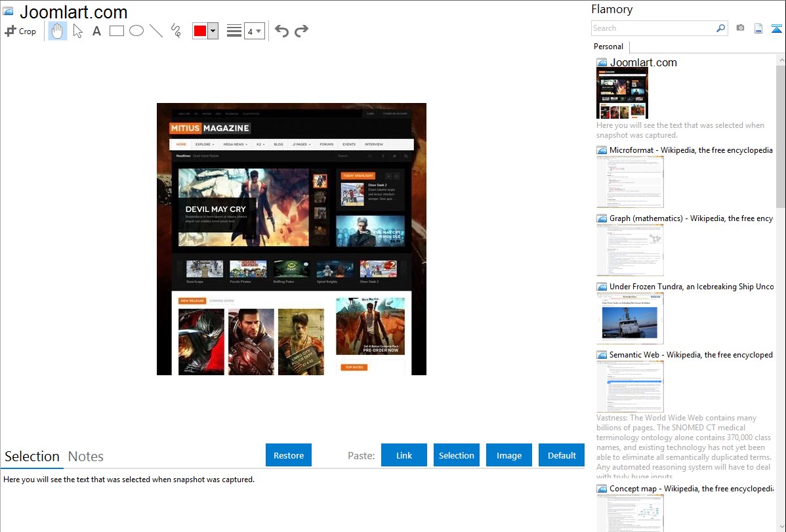Click the Paste Link button
Viewport: 786px width, 532px height.
404,455
